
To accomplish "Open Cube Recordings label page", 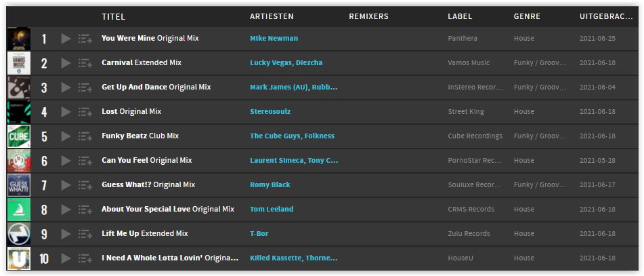I will pyautogui.click(x=475, y=136).
